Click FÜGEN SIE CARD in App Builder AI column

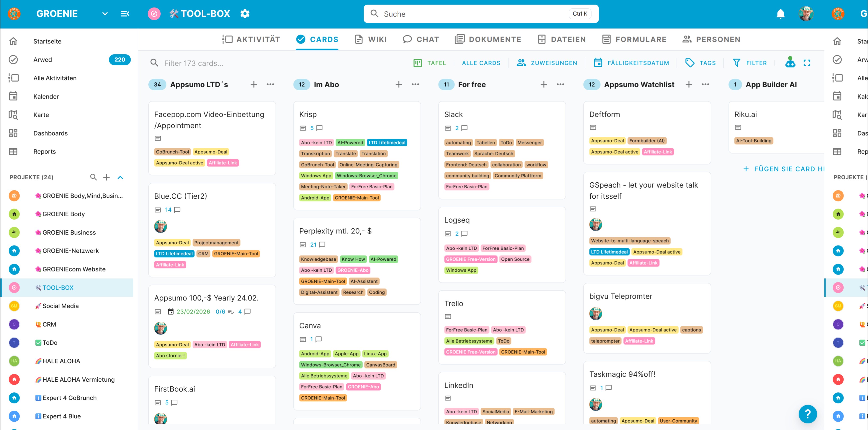coord(783,169)
